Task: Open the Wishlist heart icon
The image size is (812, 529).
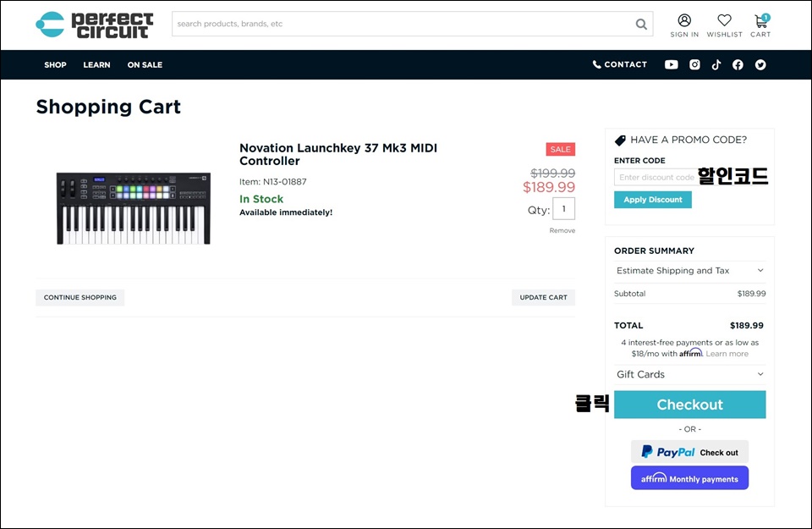Action: pyautogui.click(x=724, y=20)
